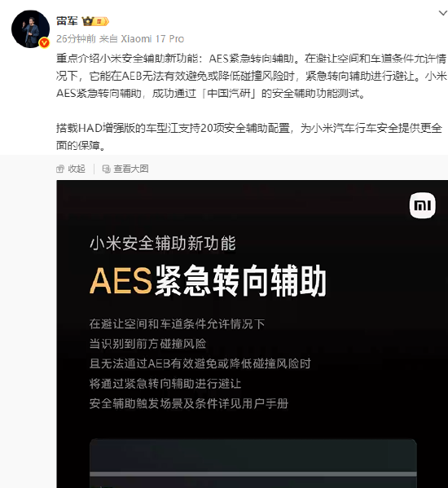Open the Xiaomi 17 Pro source link
This screenshot has width=448, height=488.
(x=152, y=38)
